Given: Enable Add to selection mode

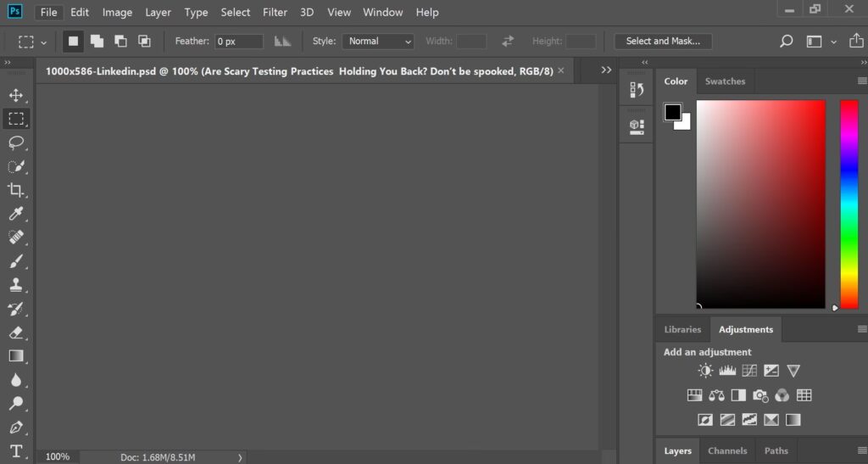Looking at the screenshot, I should click(97, 41).
